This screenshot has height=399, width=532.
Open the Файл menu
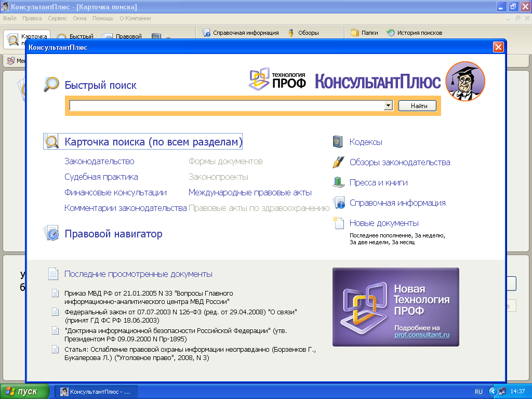click(9, 18)
